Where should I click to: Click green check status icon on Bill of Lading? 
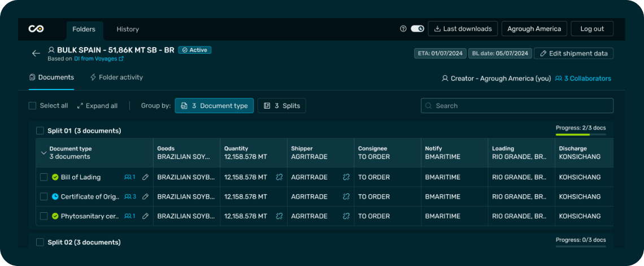tap(55, 177)
